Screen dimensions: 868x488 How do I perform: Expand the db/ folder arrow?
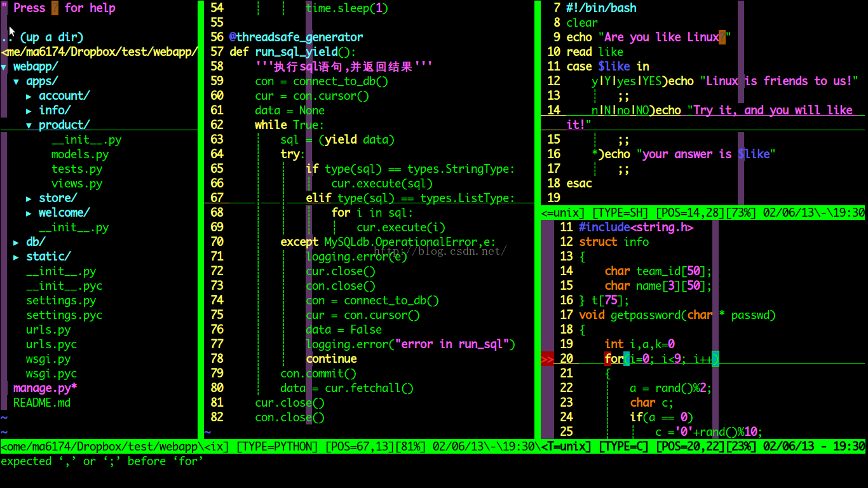[x=17, y=242]
